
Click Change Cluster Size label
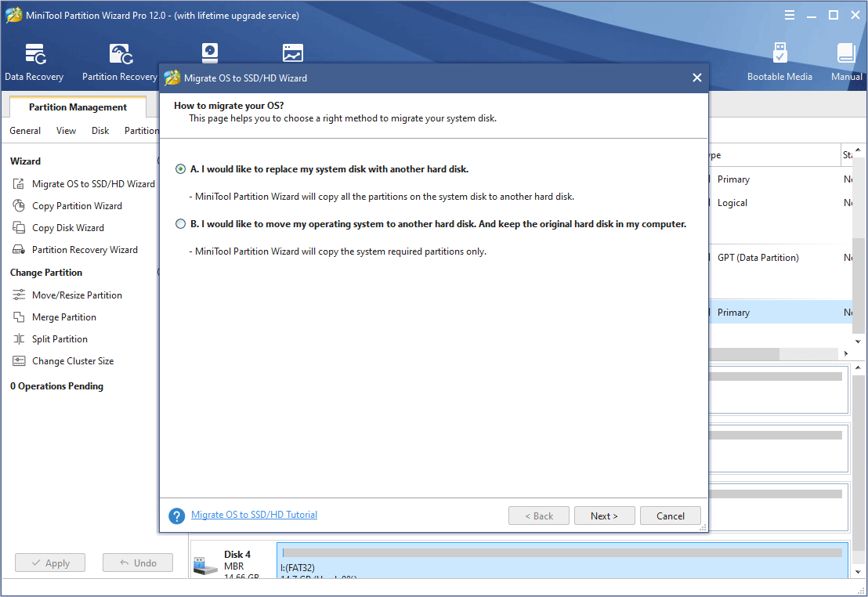[x=73, y=361]
